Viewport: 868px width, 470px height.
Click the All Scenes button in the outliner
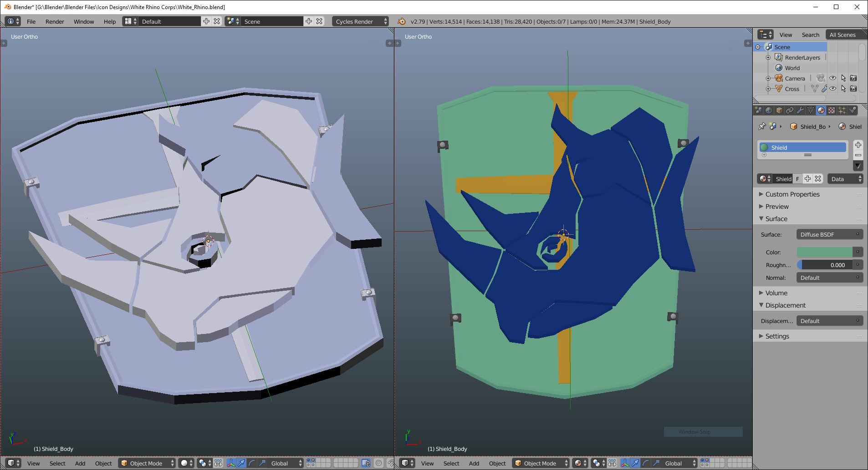[842, 35]
